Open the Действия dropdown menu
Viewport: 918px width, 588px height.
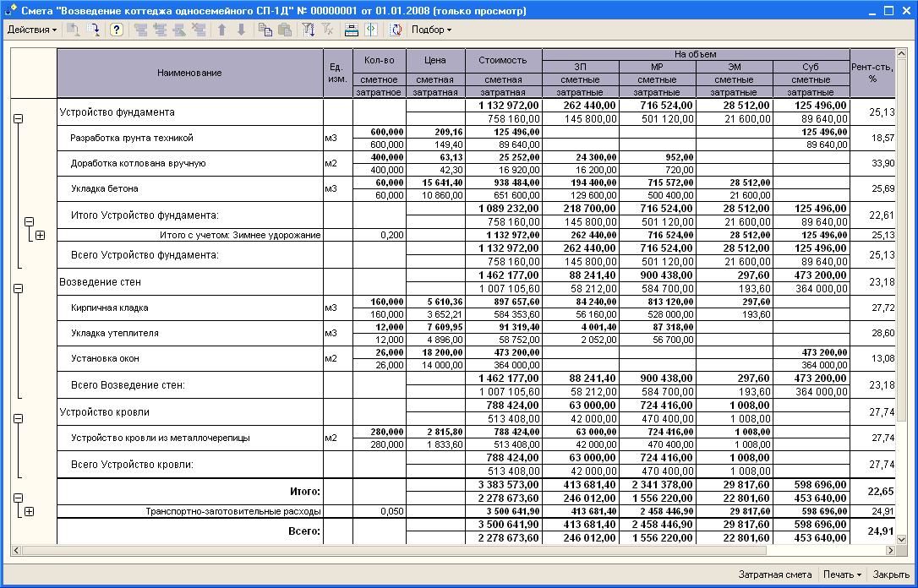tap(32, 30)
